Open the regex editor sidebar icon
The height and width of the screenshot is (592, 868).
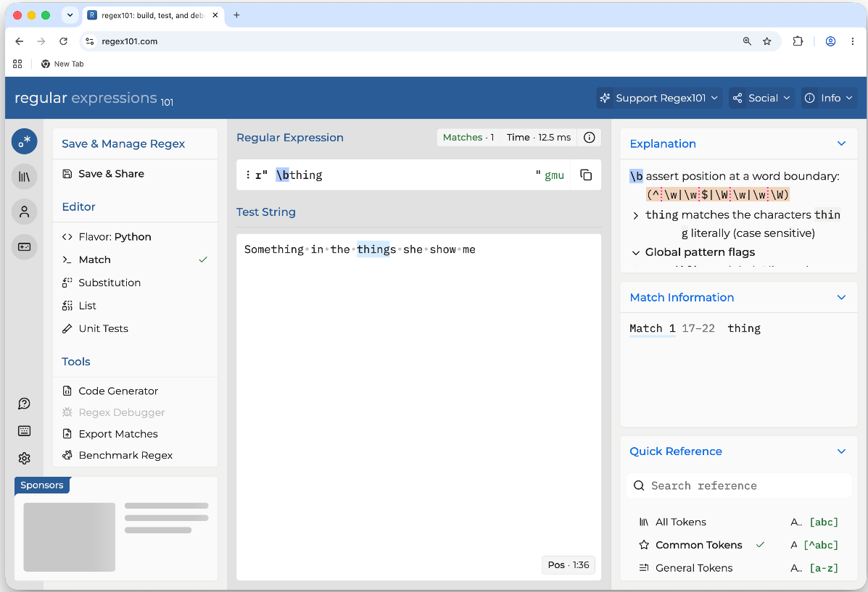[25, 141]
